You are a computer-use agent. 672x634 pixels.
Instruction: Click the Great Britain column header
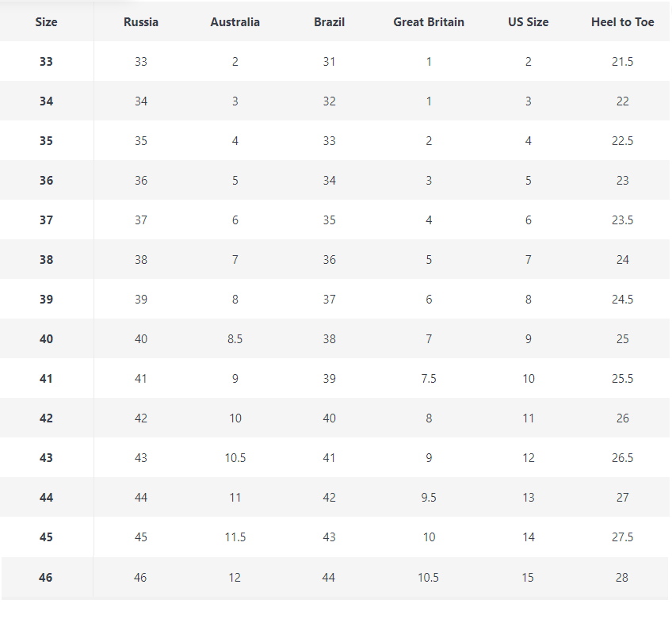pos(429,22)
